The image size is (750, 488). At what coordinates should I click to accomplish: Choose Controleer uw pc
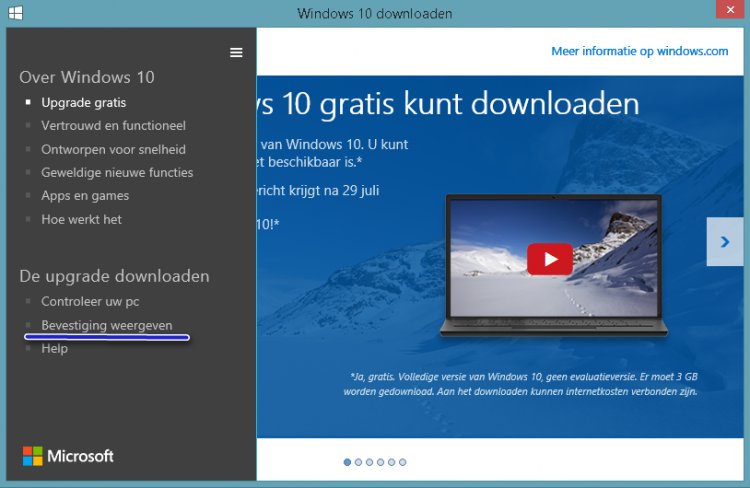click(x=90, y=301)
